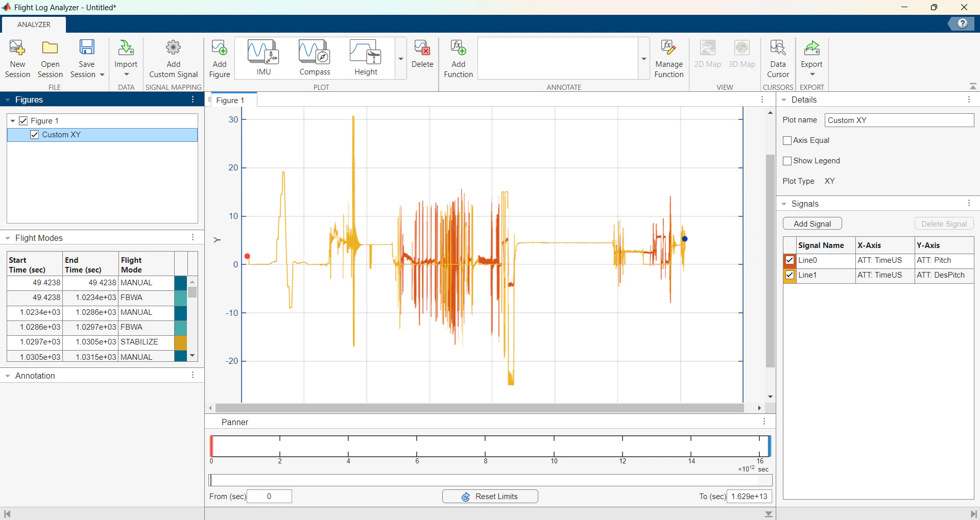Select the ATT: DesPitch Y-Axis cell
Image resolution: width=980 pixels, height=520 pixels.
click(x=944, y=275)
